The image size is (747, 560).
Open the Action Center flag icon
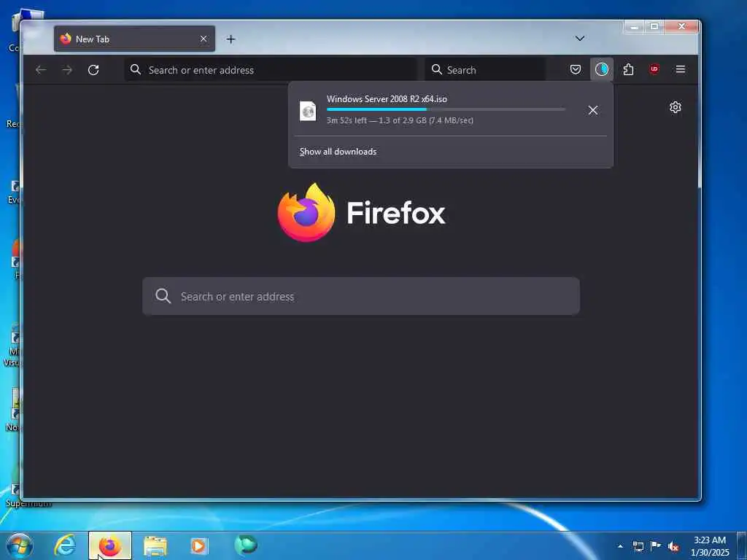tap(656, 545)
